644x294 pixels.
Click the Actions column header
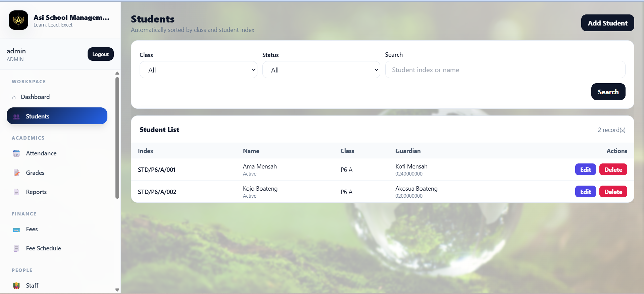point(617,151)
